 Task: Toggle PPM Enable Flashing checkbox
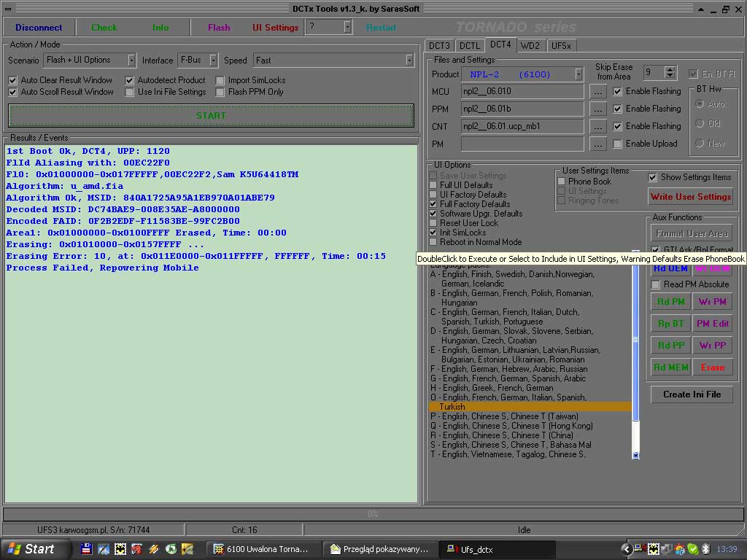point(617,109)
